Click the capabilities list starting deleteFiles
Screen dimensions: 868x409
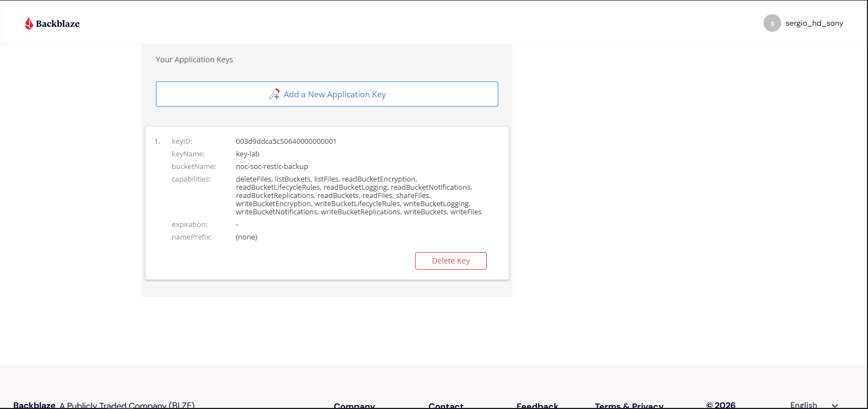(x=359, y=195)
